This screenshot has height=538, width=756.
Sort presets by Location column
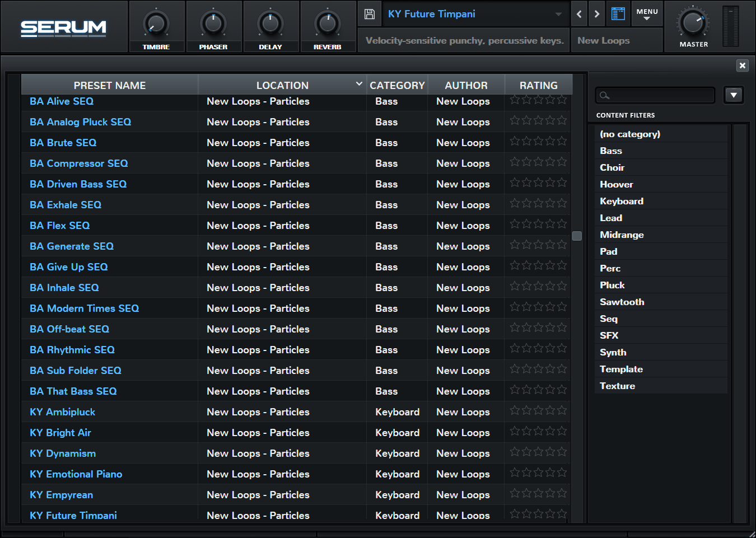[282, 85]
